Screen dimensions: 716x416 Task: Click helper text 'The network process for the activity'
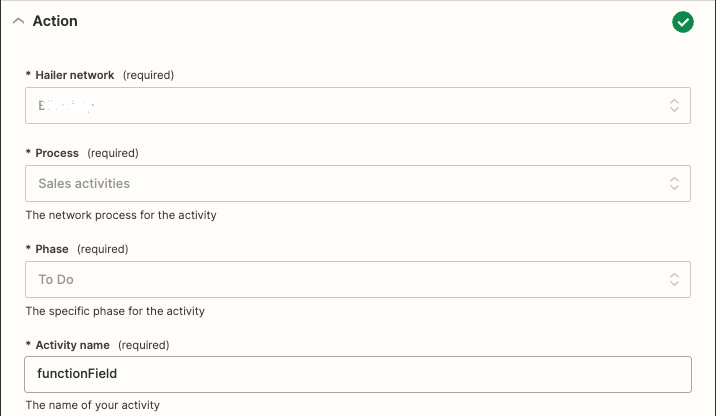pyautogui.click(x=121, y=215)
